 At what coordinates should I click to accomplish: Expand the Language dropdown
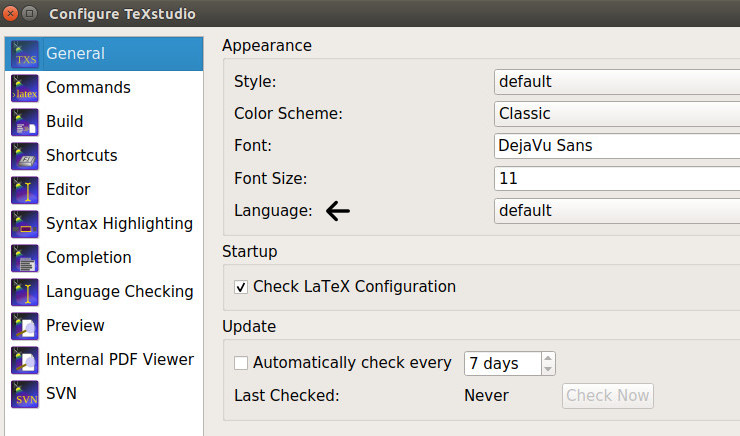(616, 211)
